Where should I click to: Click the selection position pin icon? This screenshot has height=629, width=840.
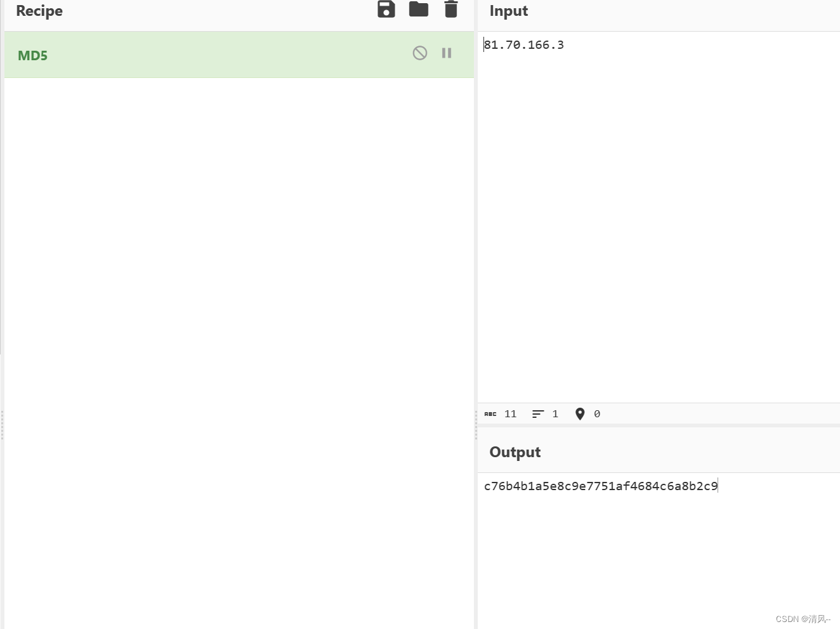pos(580,414)
